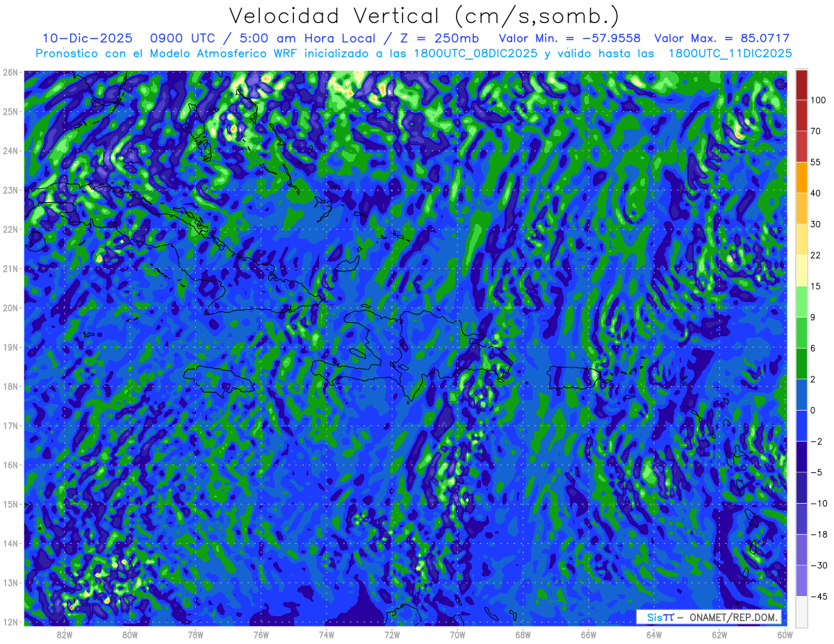834x644 pixels.
Task: Click the colorbar value "30"
Action: click(x=816, y=224)
